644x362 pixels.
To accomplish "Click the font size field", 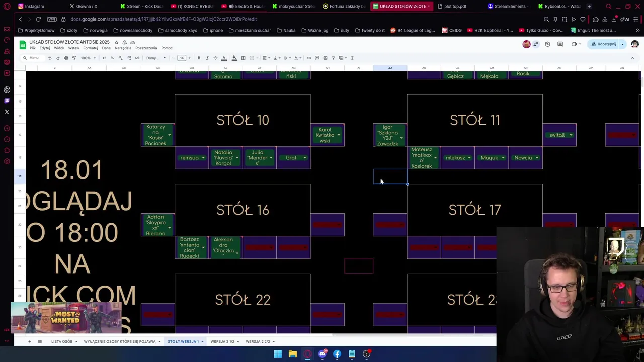I will pos(181,58).
